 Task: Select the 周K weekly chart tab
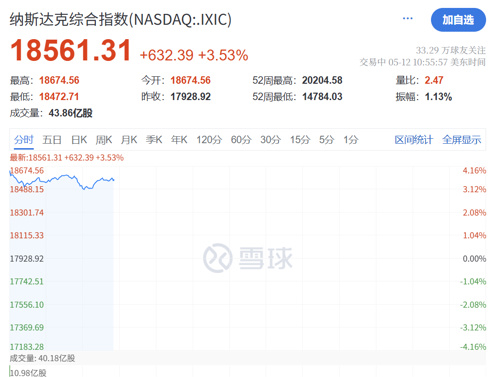104,140
